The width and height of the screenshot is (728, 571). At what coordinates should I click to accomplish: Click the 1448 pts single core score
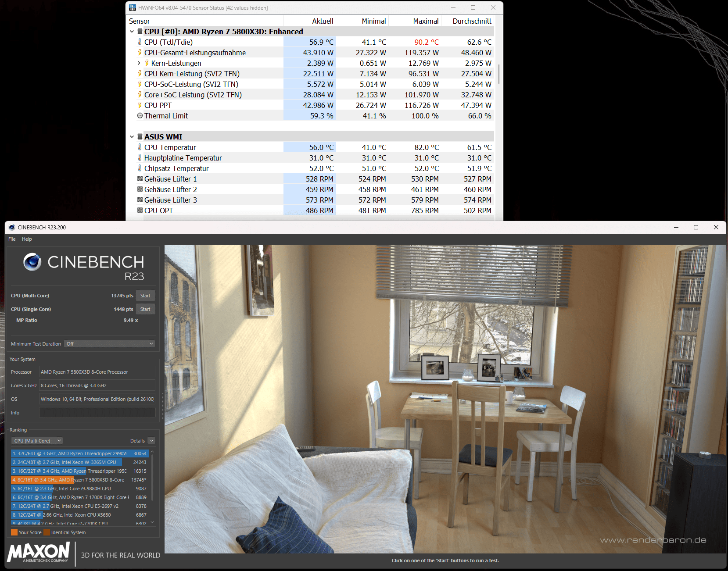123,309
